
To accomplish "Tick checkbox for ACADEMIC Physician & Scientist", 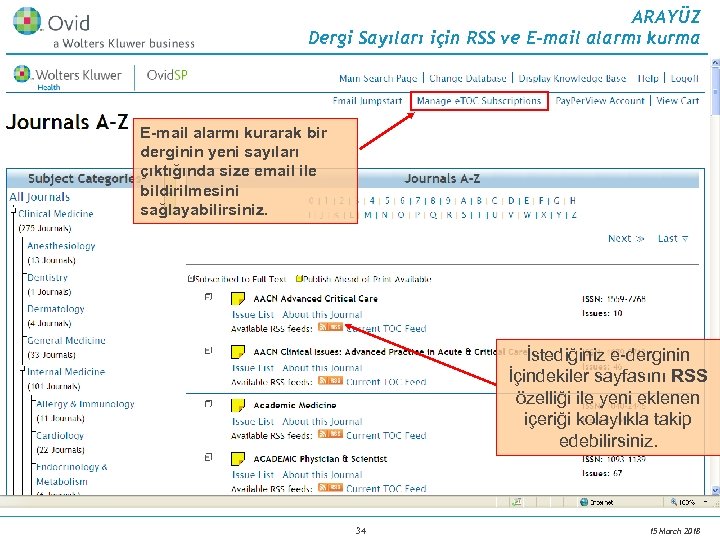I will (x=208, y=457).
